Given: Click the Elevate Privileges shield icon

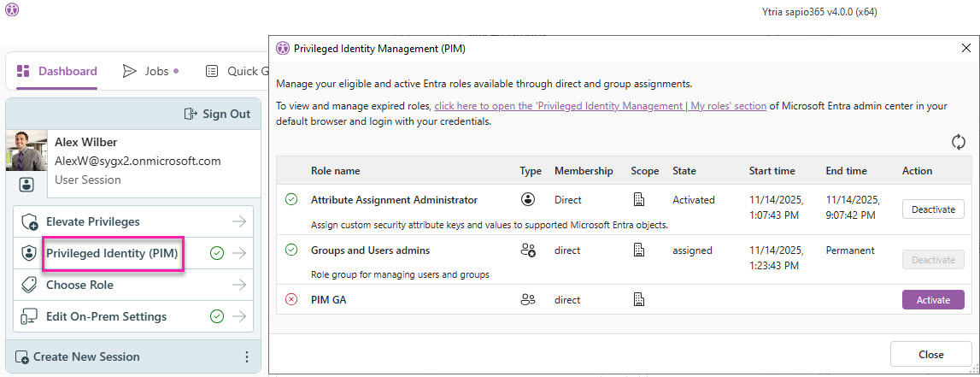Looking at the screenshot, I should coord(28,222).
